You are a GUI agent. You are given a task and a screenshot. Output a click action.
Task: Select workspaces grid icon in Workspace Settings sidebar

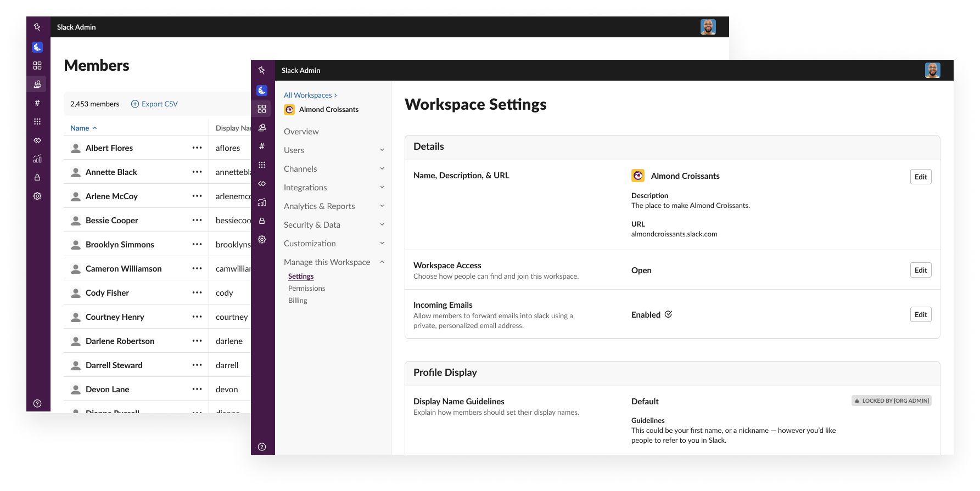[262, 109]
